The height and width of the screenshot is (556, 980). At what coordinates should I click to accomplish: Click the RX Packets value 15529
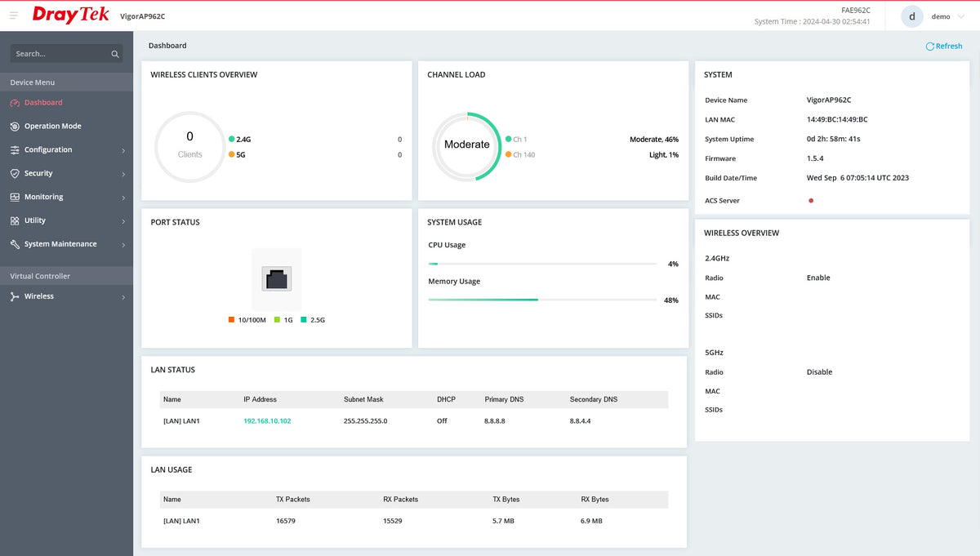click(394, 521)
